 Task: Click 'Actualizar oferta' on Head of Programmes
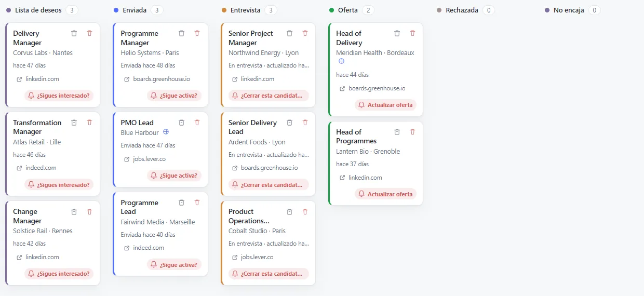pos(386,194)
